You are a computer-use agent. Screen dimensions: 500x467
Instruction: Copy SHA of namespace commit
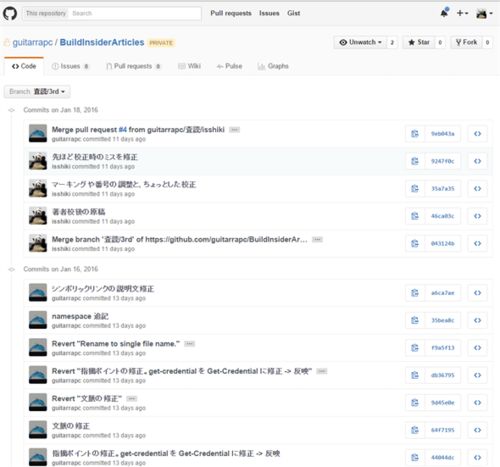click(415, 320)
